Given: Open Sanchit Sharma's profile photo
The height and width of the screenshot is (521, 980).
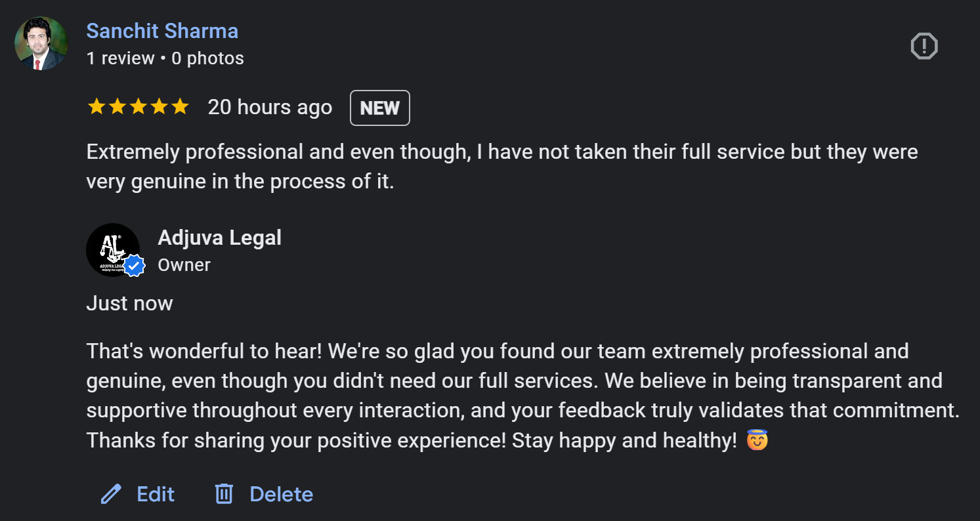Looking at the screenshot, I should (x=41, y=43).
